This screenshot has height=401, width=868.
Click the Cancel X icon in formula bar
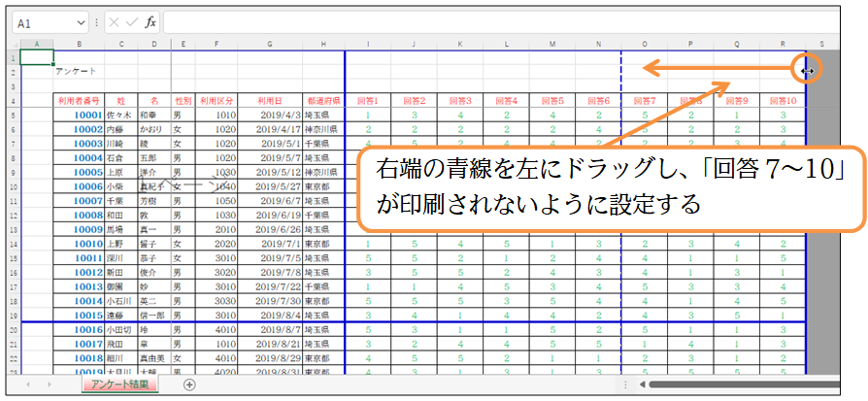(115, 22)
